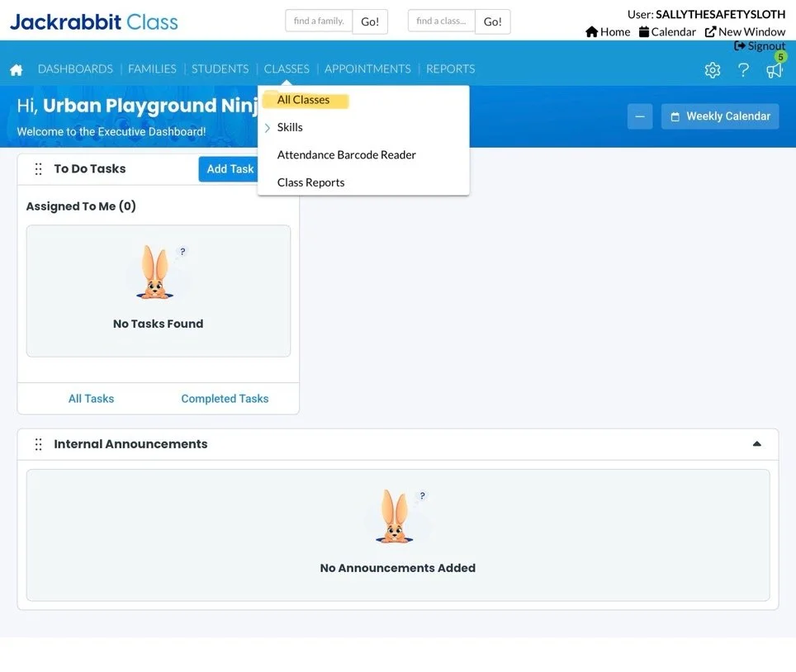This screenshot has width=796, height=672.
Task: Click the rabbit image in No Announcements Added
Action: tap(396, 516)
